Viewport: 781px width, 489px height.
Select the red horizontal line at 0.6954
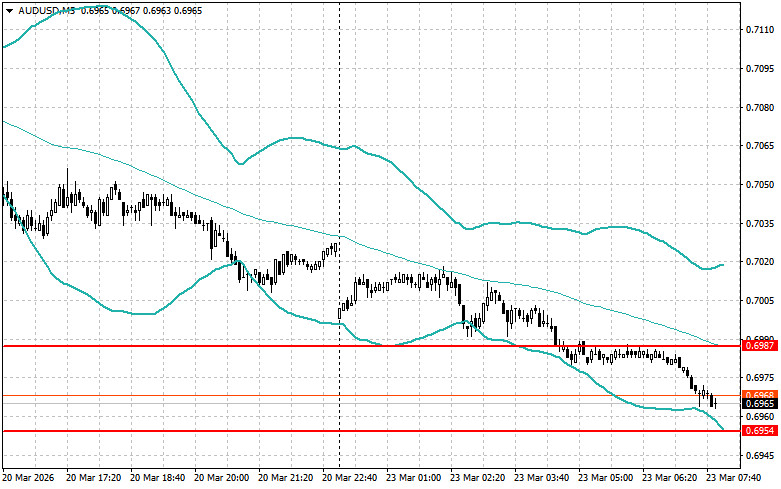(372, 431)
